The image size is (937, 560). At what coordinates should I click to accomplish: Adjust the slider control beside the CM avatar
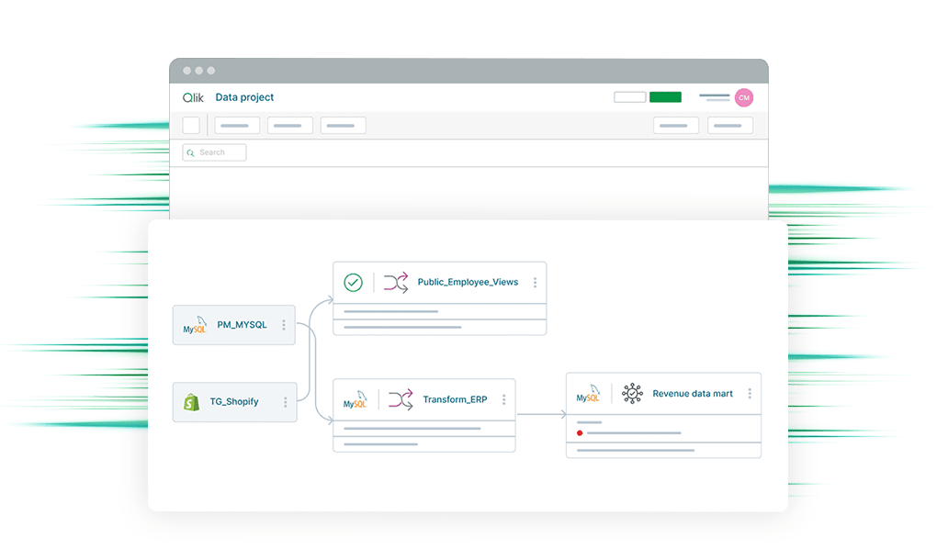pyautogui.click(x=713, y=96)
